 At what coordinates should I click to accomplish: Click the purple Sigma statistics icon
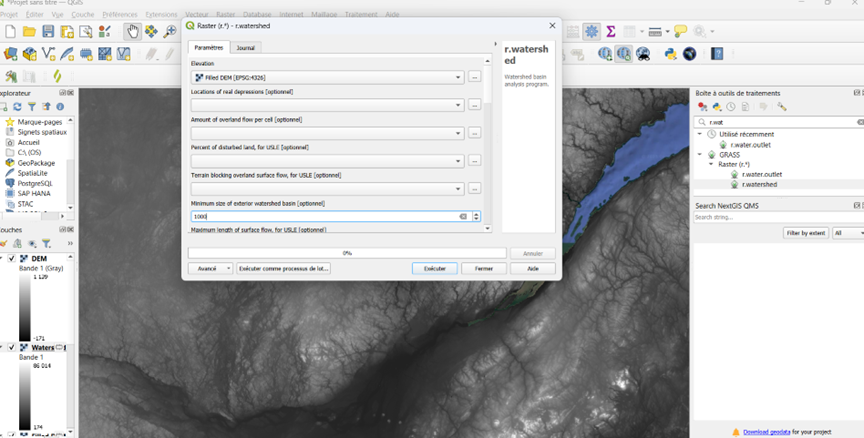610,32
